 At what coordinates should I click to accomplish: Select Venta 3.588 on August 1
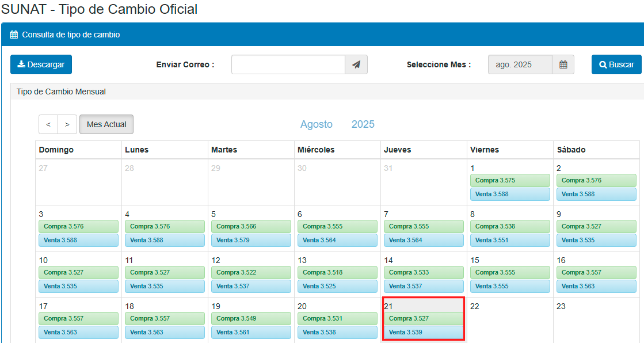click(x=510, y=194)
